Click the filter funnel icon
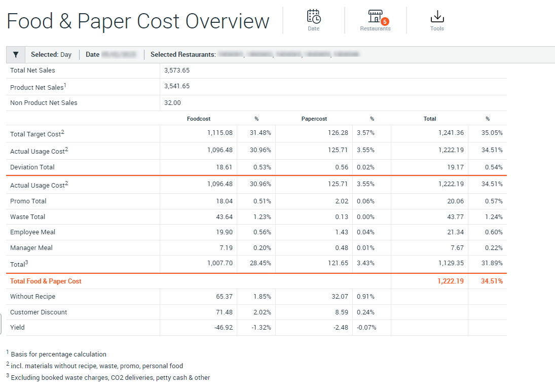The width and height of the screenshot is (555, 392). (x=16, y=55)
